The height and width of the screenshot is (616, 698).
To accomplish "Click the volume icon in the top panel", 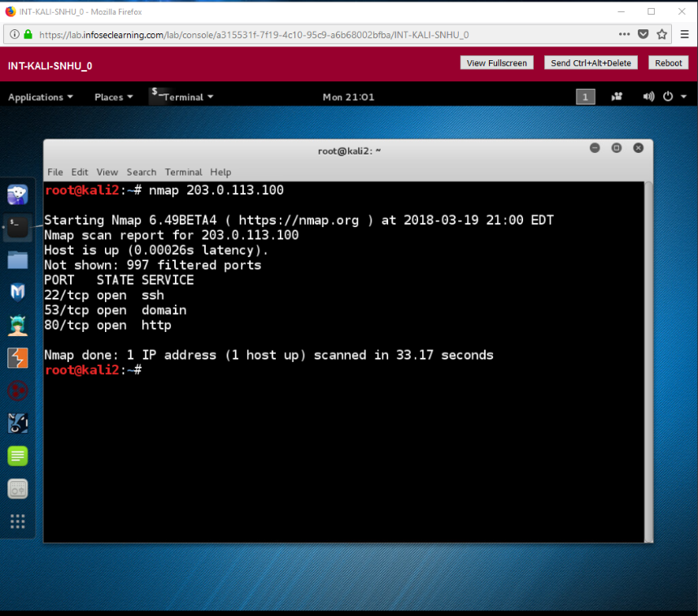I will click(648, 96).
